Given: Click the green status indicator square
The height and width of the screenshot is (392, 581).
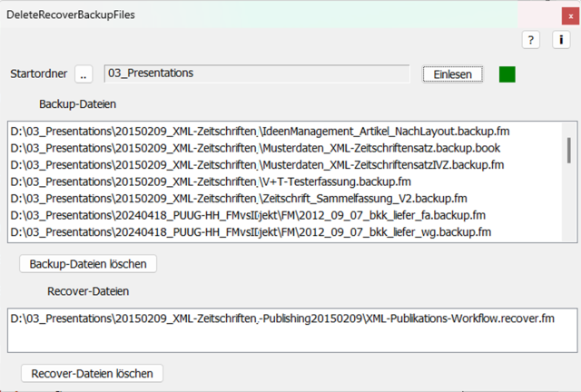Looking at the screenshot, I should click(x=507, y=73).
